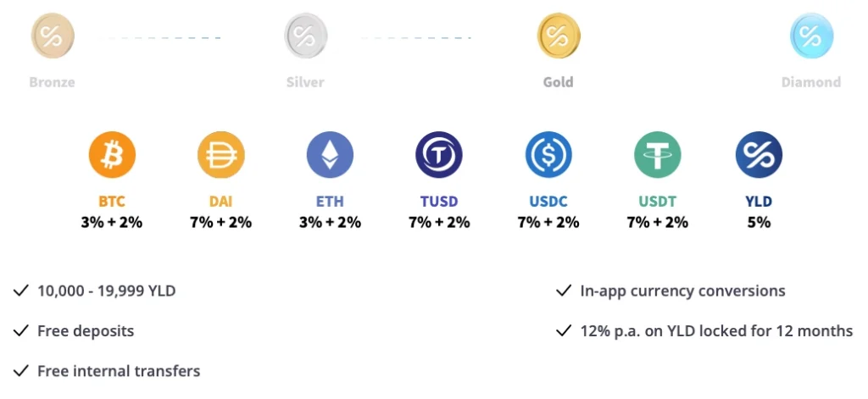Image resolution: width=868 pixels, height=399 pixels.
Task: Switch to the Silver tier label
Action: click(x=305, y=82)
